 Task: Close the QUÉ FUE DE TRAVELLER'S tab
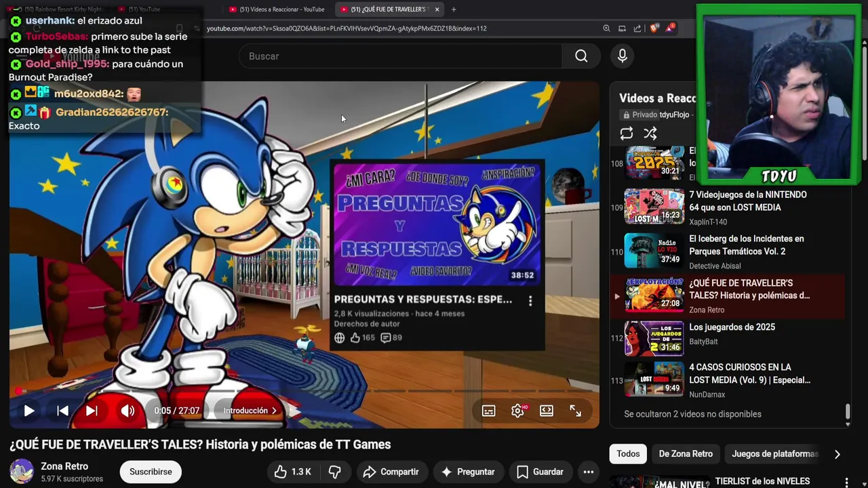(437, 9)
